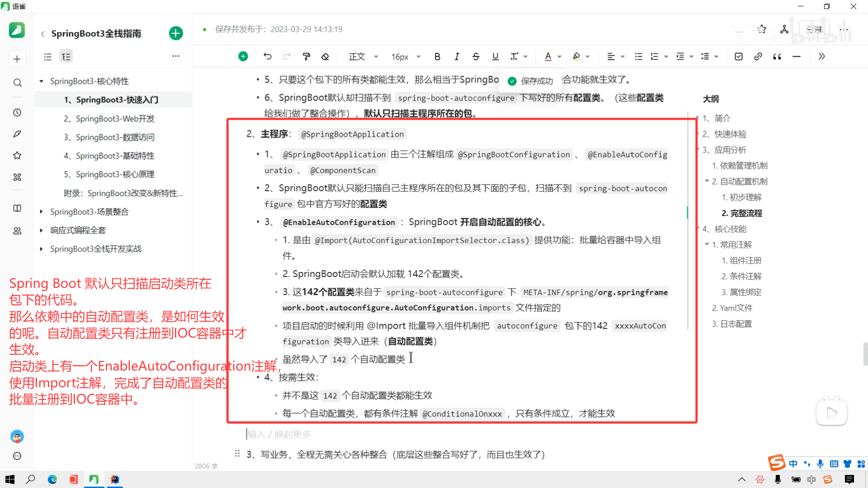Image resolution: width=868 pixels, height=488 pixels.
Task: Toggle italic text formatting
Action: click(457, 56)
